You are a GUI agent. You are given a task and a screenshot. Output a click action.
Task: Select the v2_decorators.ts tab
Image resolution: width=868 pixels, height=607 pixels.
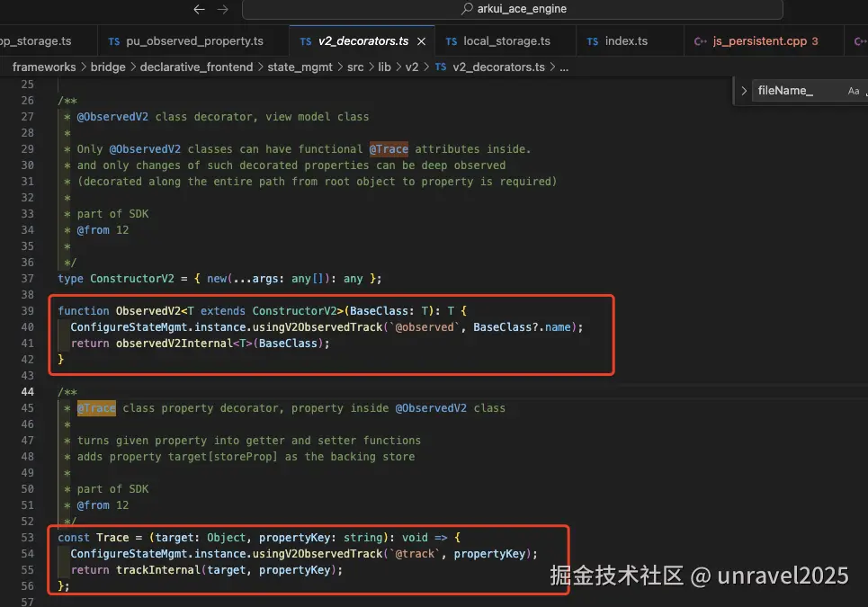coord(362,41)
